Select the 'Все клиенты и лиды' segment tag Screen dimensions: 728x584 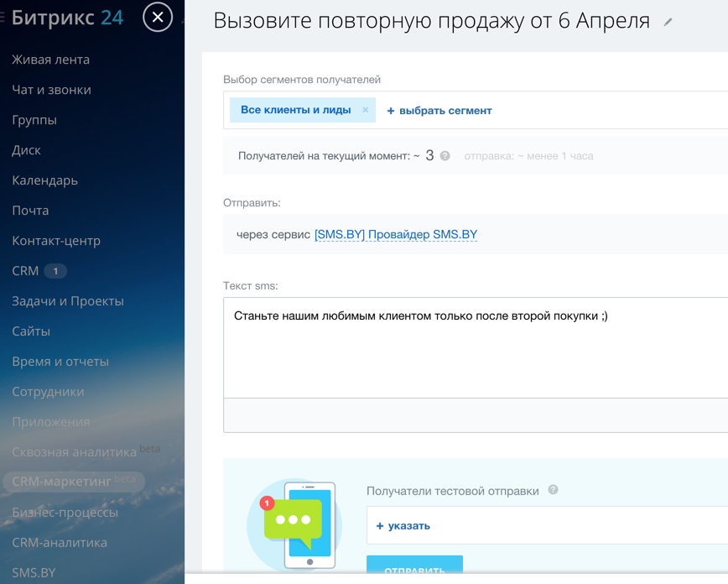pos(295,110)
